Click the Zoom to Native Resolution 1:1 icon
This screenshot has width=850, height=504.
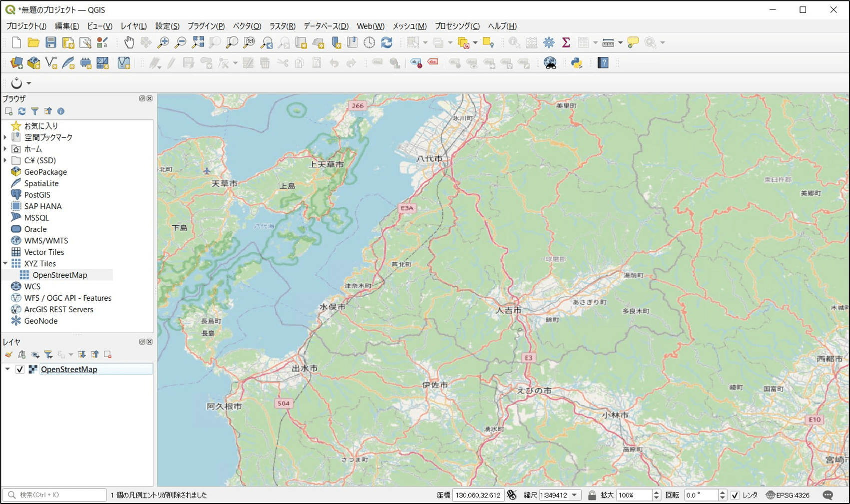249,42
